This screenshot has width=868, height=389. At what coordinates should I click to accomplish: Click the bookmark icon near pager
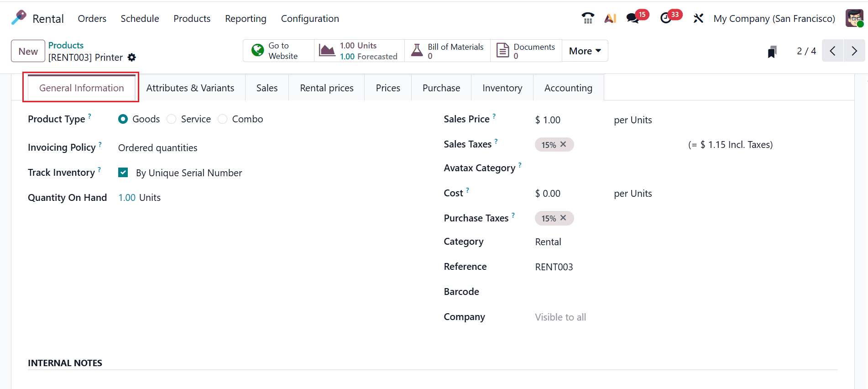pyautogui.click(x=772, y=52)
